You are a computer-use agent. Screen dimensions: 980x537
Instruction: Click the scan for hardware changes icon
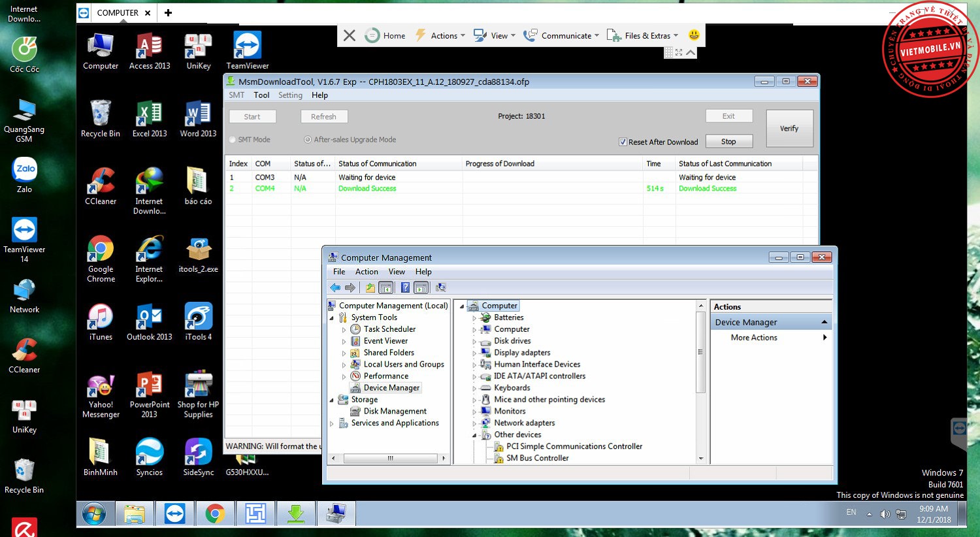coord(441,287)
